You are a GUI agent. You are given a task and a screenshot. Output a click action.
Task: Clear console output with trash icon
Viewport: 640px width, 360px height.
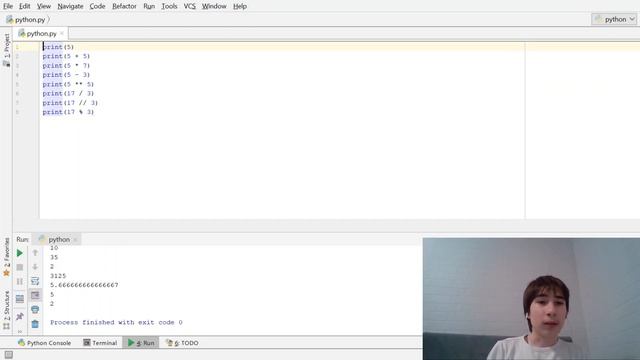(35, 324)
